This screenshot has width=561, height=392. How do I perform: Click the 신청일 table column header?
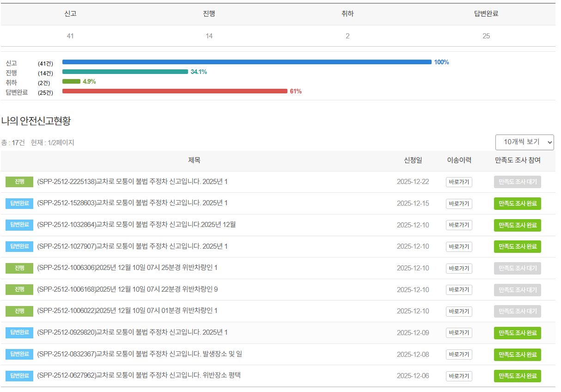coord(413,160)
